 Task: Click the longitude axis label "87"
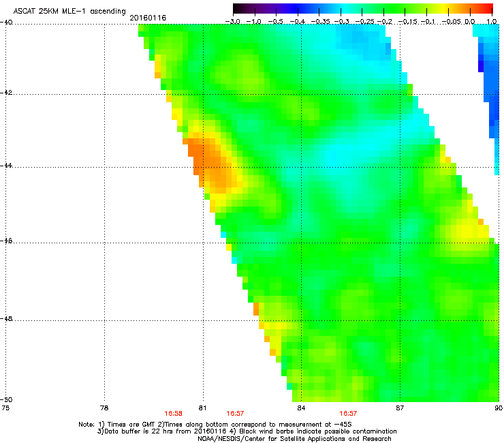[400, 408]
